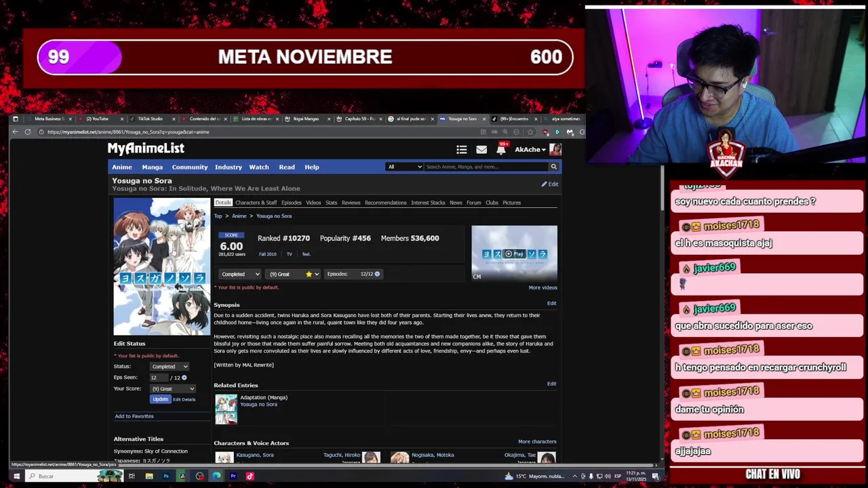The image size is (868, 488).
Task: Open Your Score dropdown in sidebar
Action: point(173,389)
